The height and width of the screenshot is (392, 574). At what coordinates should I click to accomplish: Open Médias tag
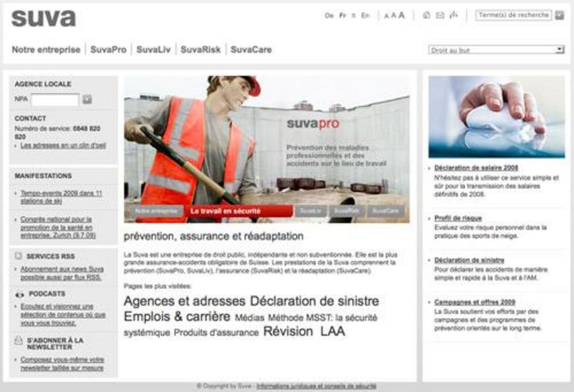249,317
